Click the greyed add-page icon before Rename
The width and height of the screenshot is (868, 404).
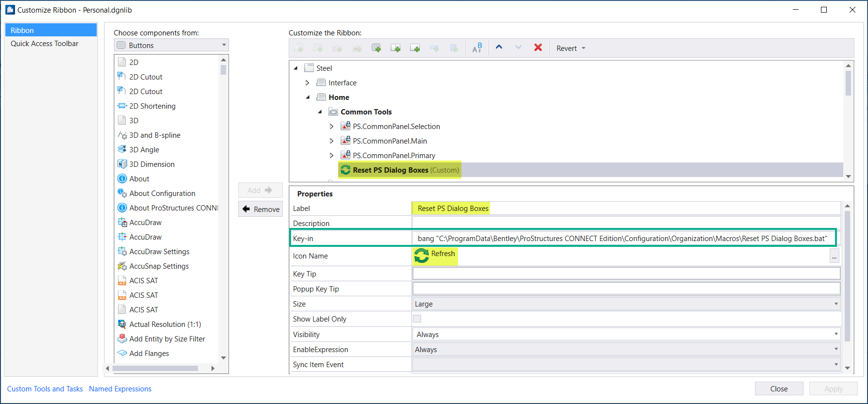[x=454, y=48]
